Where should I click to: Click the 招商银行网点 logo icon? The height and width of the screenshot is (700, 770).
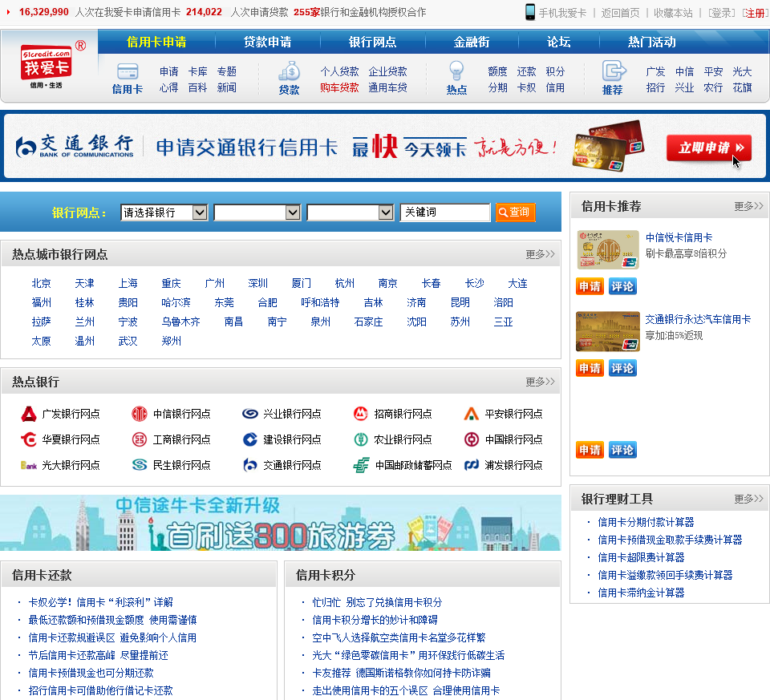click(361, 415)
